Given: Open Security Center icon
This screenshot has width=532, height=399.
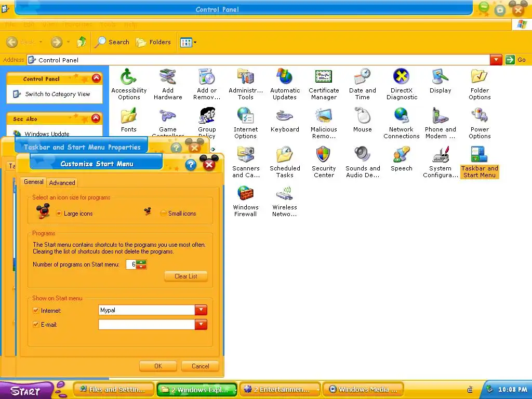Looking at the screenshot, I should pos(324,162).
